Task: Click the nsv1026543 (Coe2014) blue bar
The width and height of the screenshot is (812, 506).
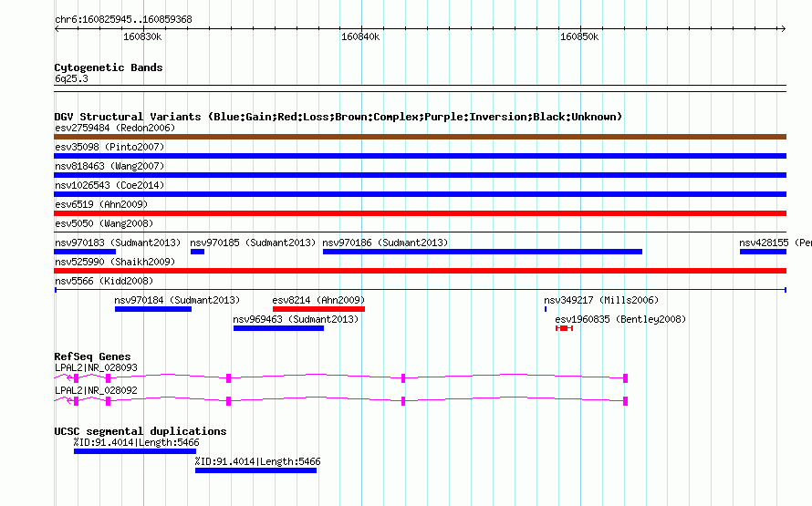Action: pos(420,194)
